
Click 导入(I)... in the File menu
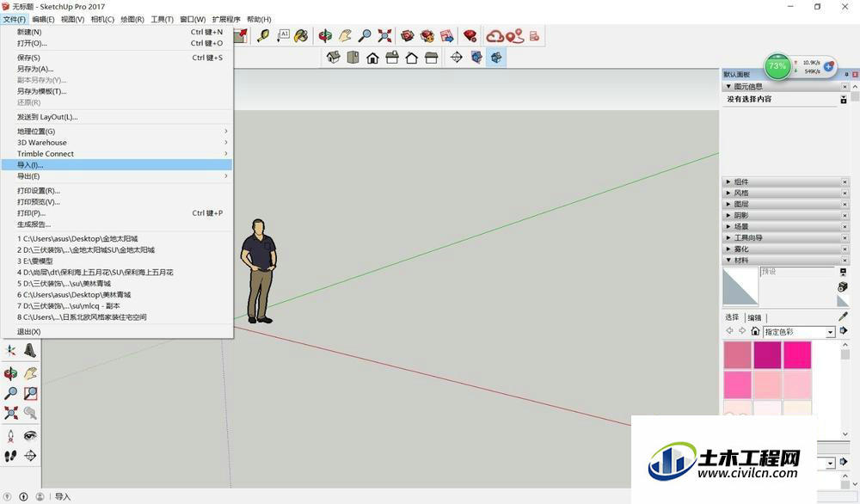coord(117,165)
